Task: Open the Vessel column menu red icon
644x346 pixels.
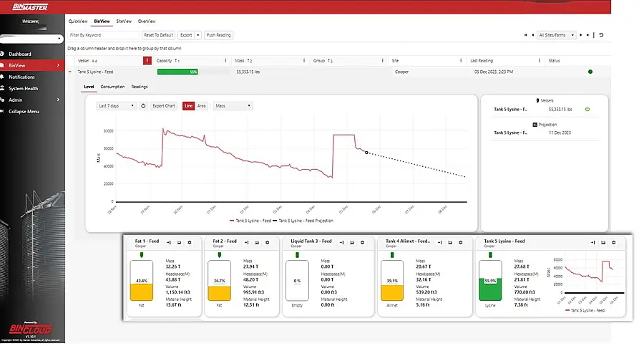Action: 147,61
